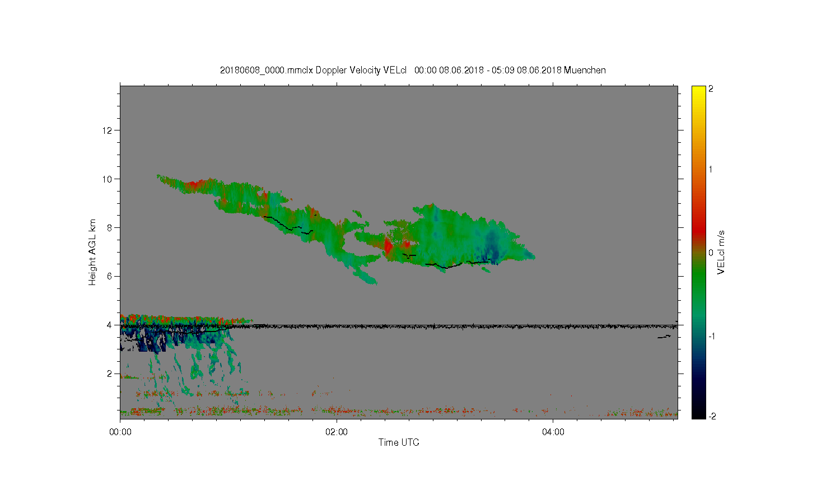This screenshot has width=840, height=504.
Task: Click the 04:00 time tick label
Action: pos(553,432)
